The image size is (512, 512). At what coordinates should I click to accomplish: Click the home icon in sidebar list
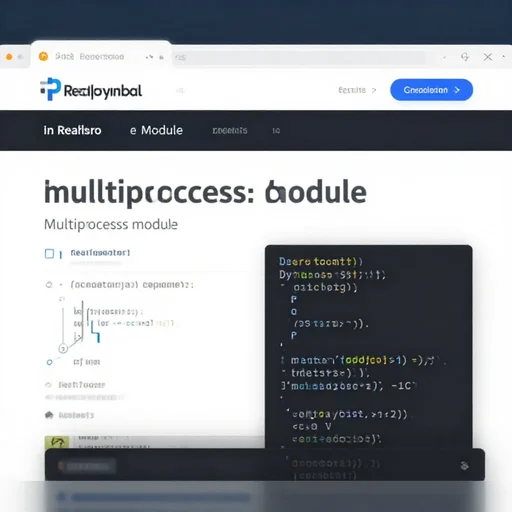49,415
